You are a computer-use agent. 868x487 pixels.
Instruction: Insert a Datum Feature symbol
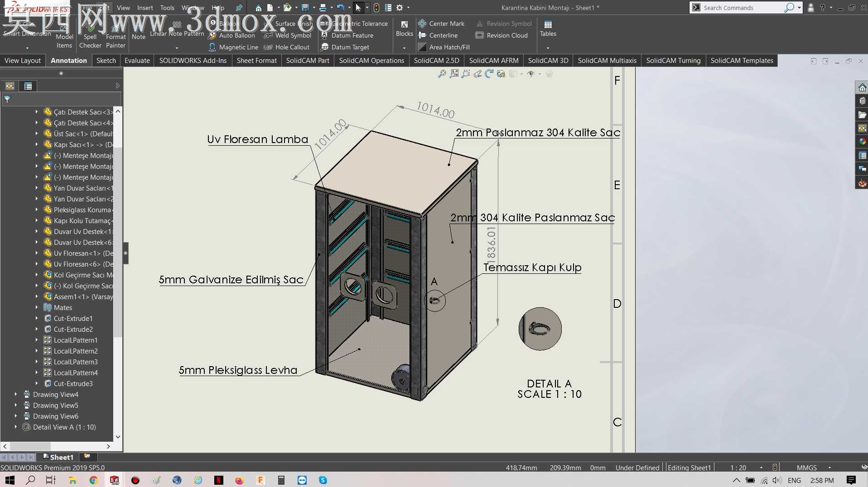pos(347,35)
